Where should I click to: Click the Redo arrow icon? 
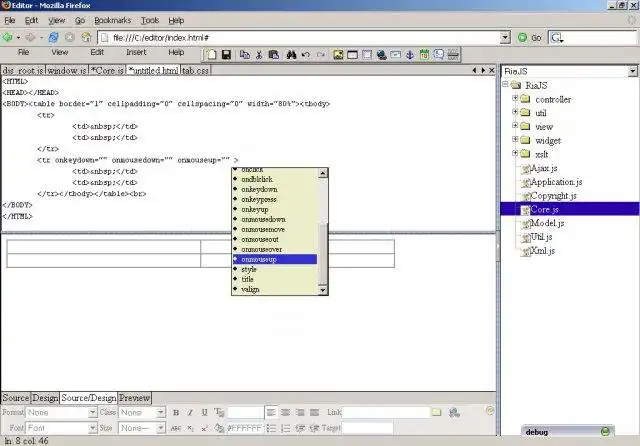click(x=320, y=54)
